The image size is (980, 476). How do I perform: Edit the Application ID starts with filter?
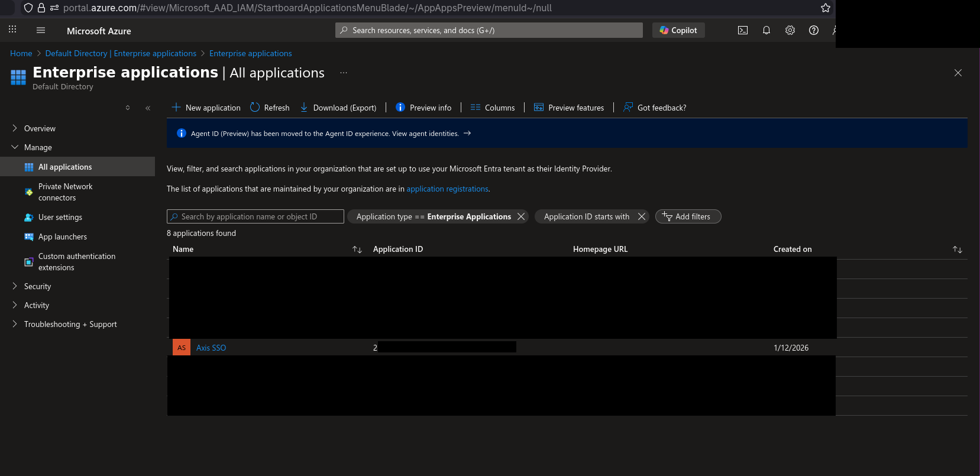(586, 216)
